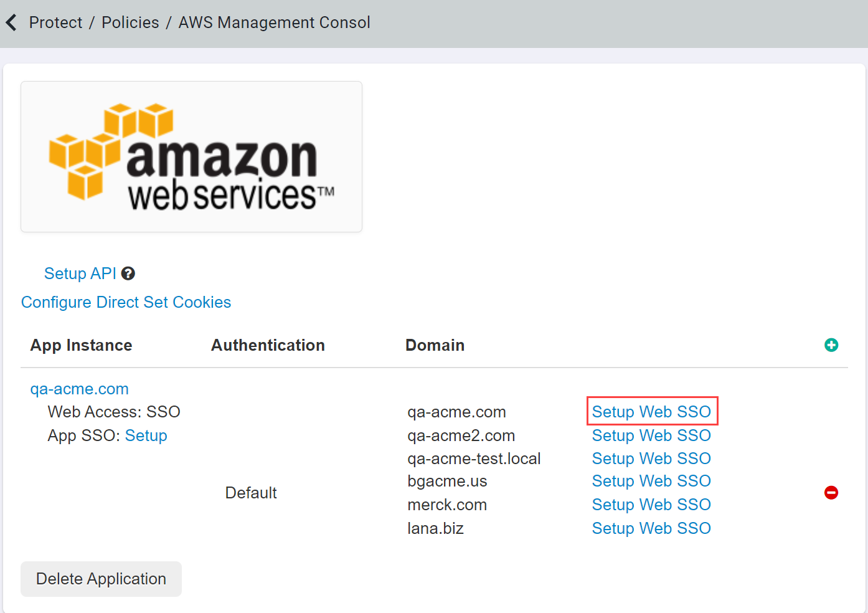Click the Amazon Web Services logo
Image resolution: width=868 pixels, height=613 pixels.
pos(191,156)
